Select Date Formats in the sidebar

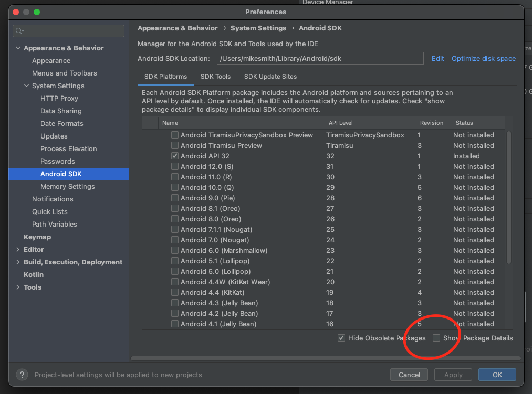(x=62, y=123)
